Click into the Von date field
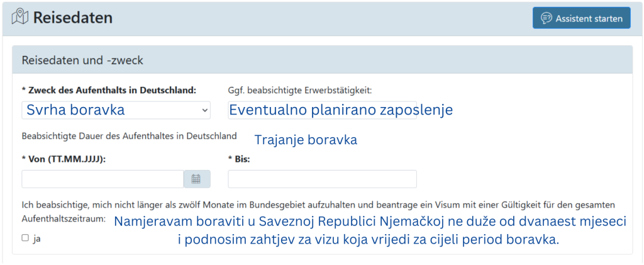Screen dimensions: 644x265 click(x=103, y=179)
